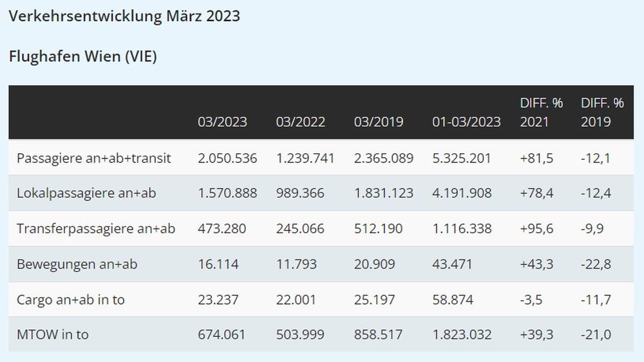This screenshot has width=644, height=362.
Task: Click the value '-11,7'
Action: (596, 300)
